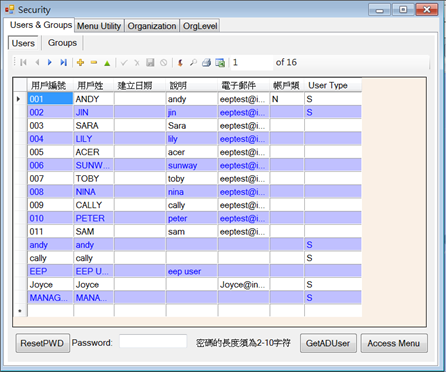Switch to the Menu Utility tab
Viewport: 446px width, 372px height.
(x=99, y=26)
